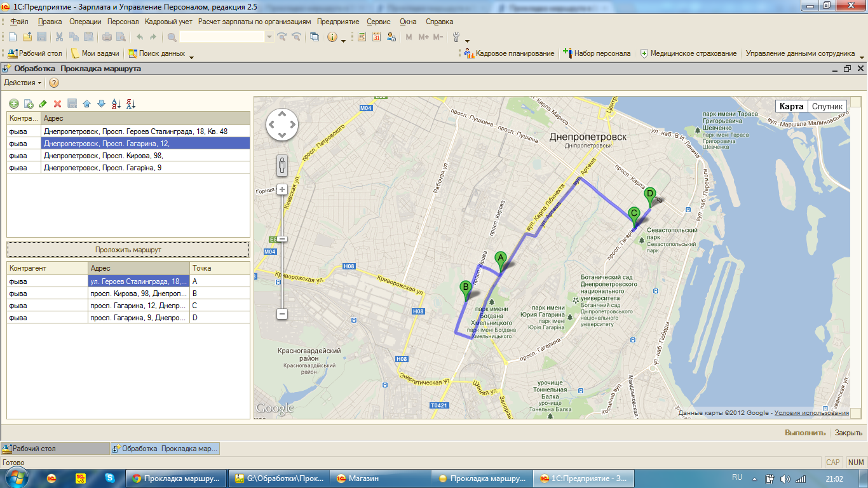Click the New document icon in main toolbar
This screenshot has width=868, height=488.
[11, 37]
